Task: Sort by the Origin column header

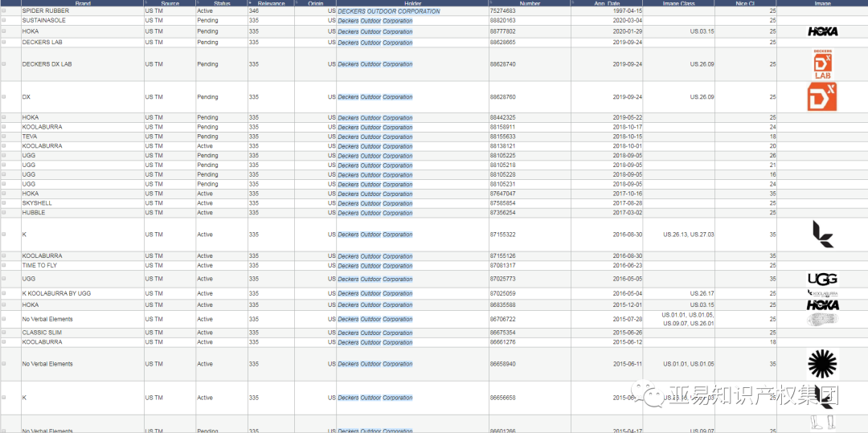Action: point(316,3)
